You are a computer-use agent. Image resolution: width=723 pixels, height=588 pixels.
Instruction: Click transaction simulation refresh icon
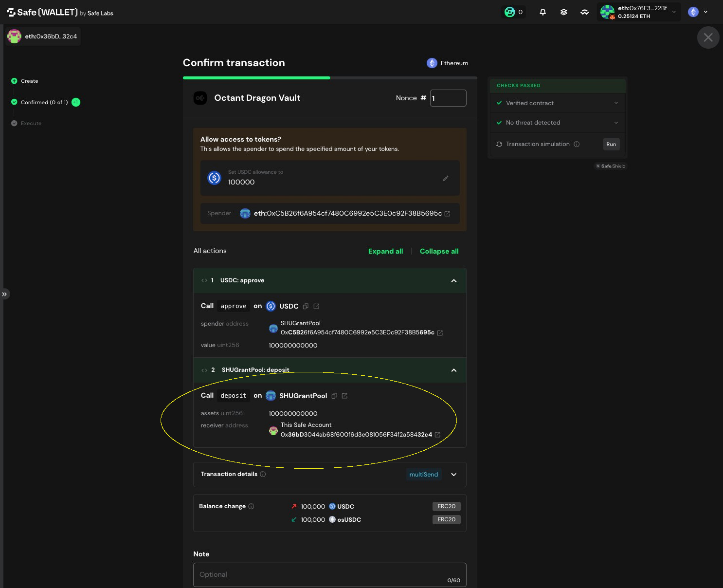[x=499, y=144]
